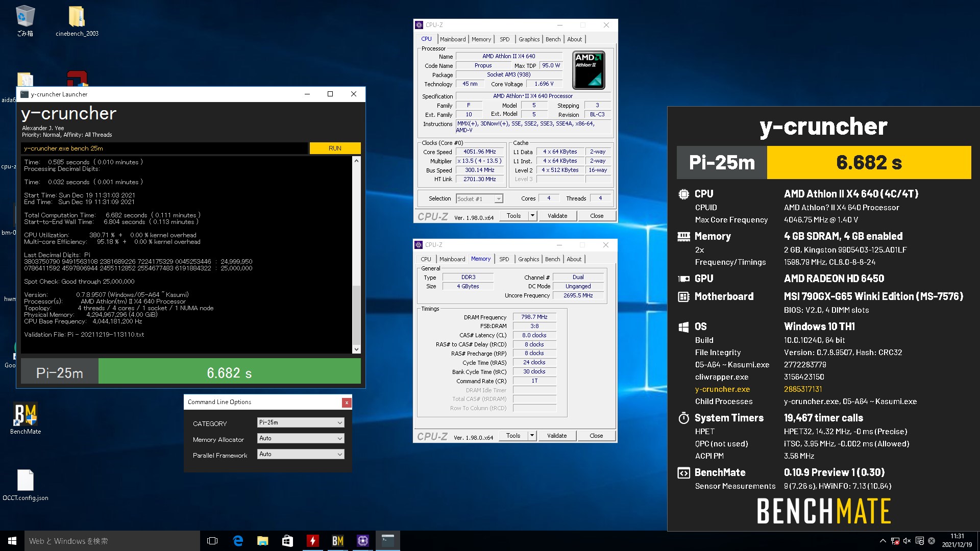Screen dimensions: 980x551
Task: Click the Core Speed value 4051.96 MHz
Action: point(479,152)
